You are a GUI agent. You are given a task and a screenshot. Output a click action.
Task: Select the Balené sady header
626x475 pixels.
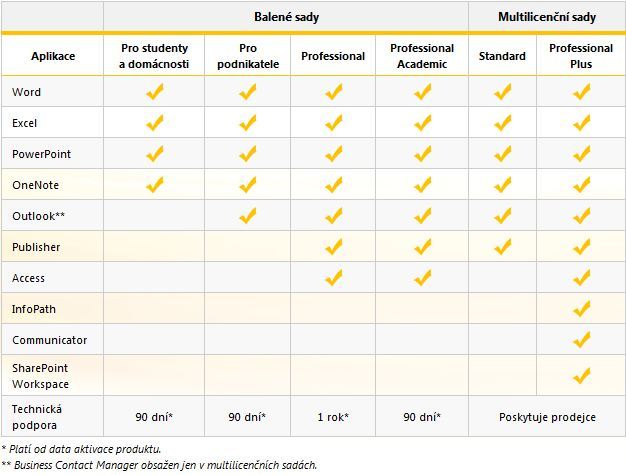pyautogui.click(x=286, y=17)
